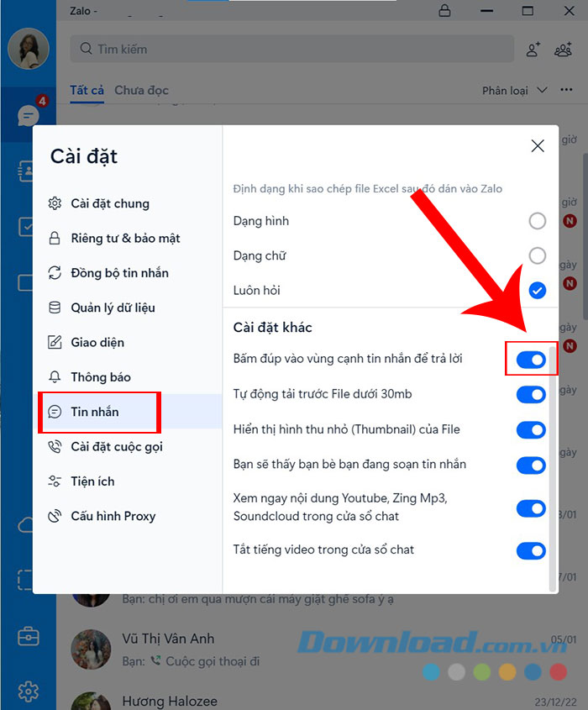
Task: Click the add friend icon
Action: 533,49
